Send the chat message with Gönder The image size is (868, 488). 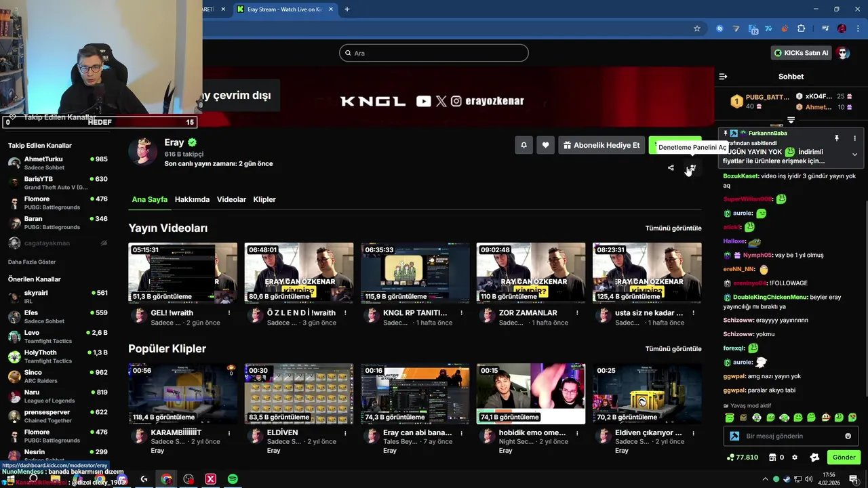[844, 457]
